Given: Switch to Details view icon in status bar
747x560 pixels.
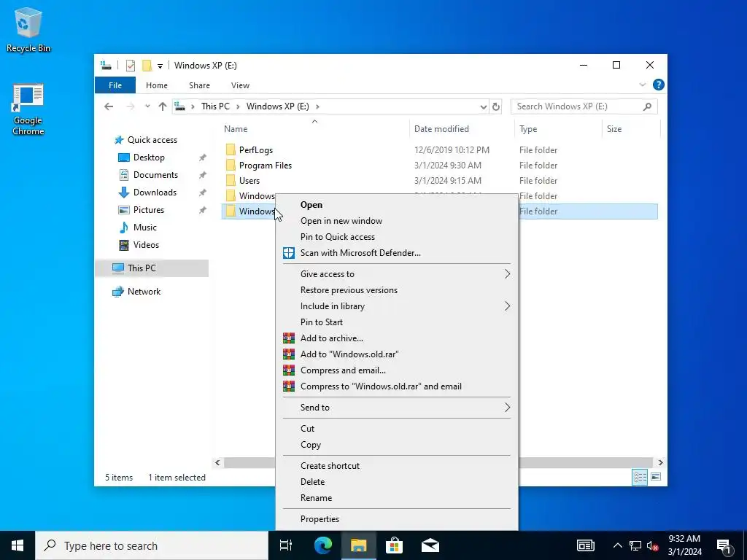Looking at the screenshot, I should 640,477.
